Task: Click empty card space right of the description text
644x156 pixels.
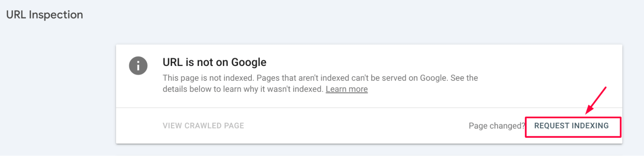Action: click(x=548, y=78)
